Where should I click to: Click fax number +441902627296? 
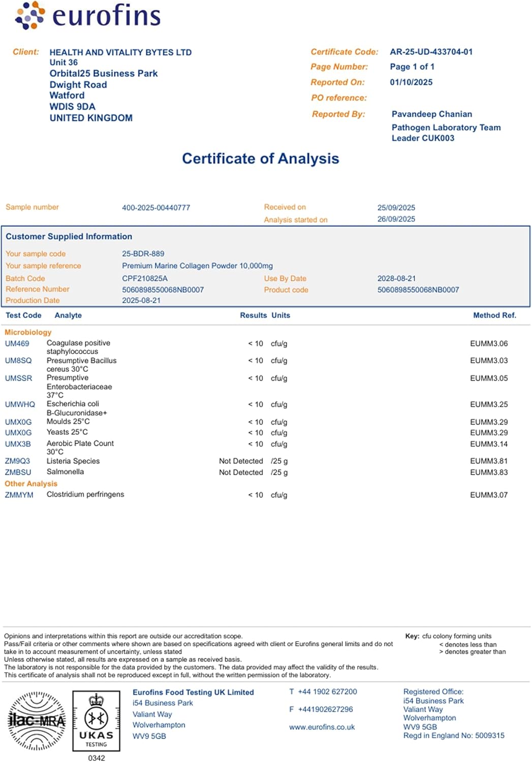[325, 709]
